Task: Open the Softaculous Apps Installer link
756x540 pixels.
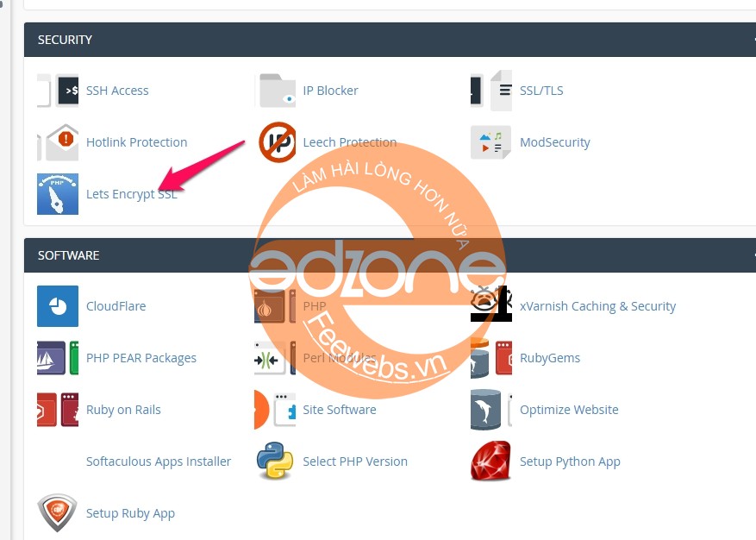Action: pos(159,462)
